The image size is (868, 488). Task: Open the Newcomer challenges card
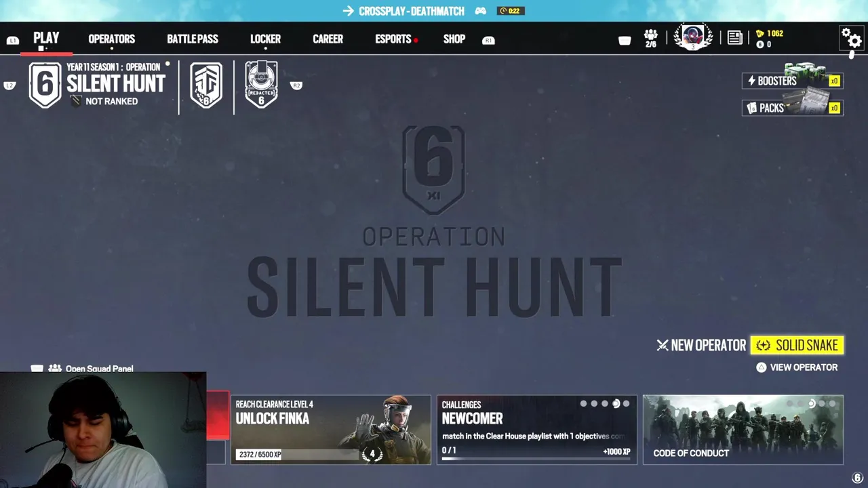point(536,430)
